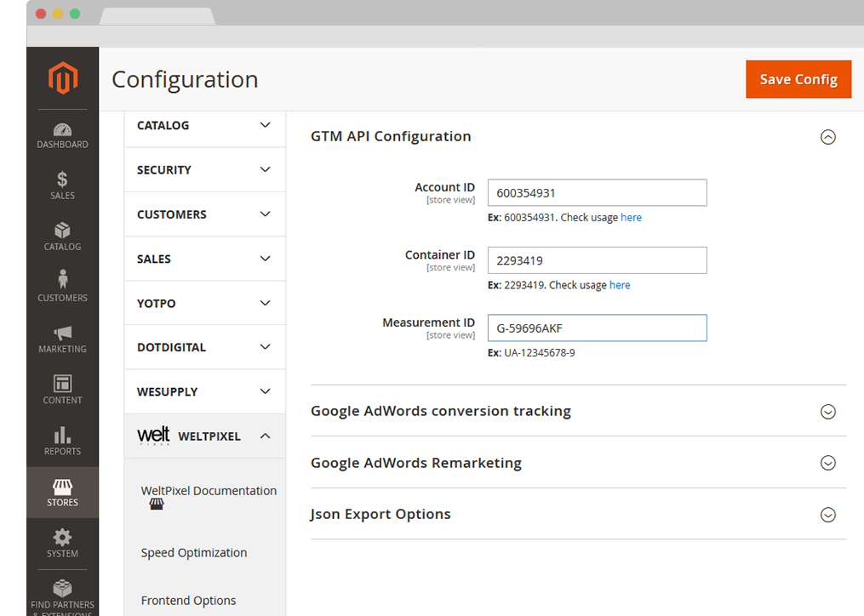Collapse the WeltPixel sidebar group
The width and height of the screenshot is (864, 616).
pyautogui.click(x=265, y=436)
